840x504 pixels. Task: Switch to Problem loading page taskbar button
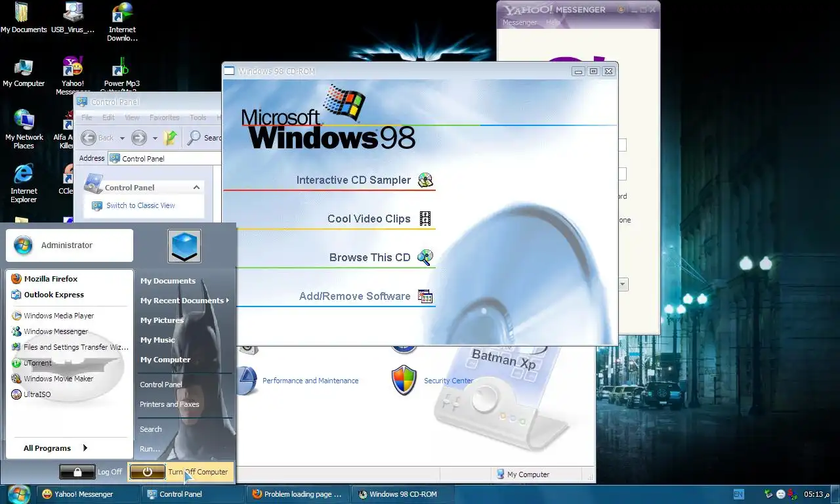click(x=299, y=494)
